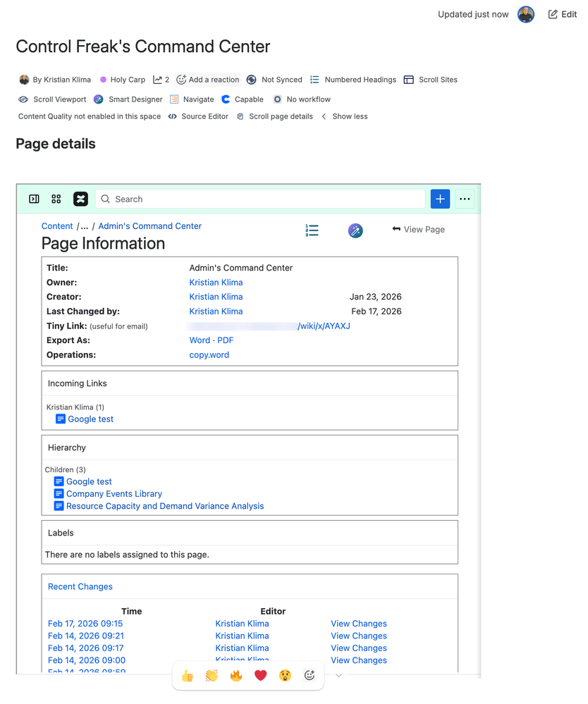This screenshot has width=588, height=704.
Task: Click View Page link
Action: coord(418,230)
